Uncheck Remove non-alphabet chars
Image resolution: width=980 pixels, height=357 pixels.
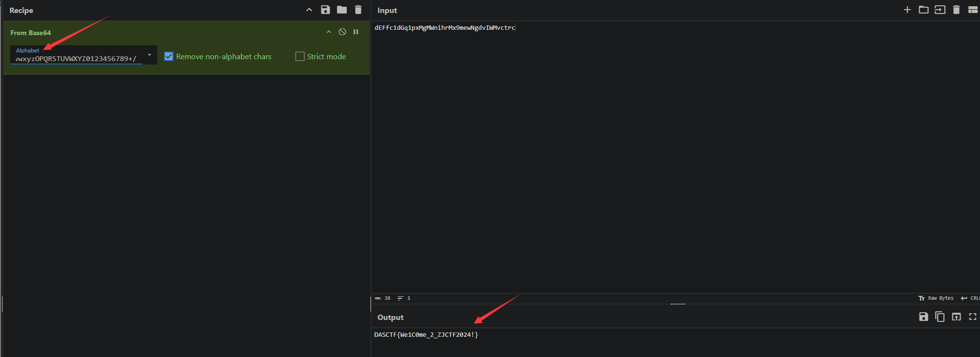(x=169, y=56)
